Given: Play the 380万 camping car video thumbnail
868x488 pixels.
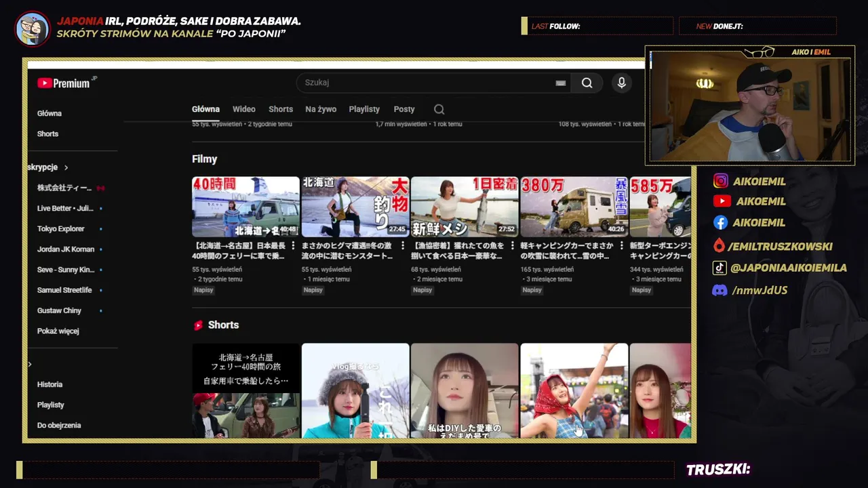Looking at the screenshot, I should (x=574, y=207).
